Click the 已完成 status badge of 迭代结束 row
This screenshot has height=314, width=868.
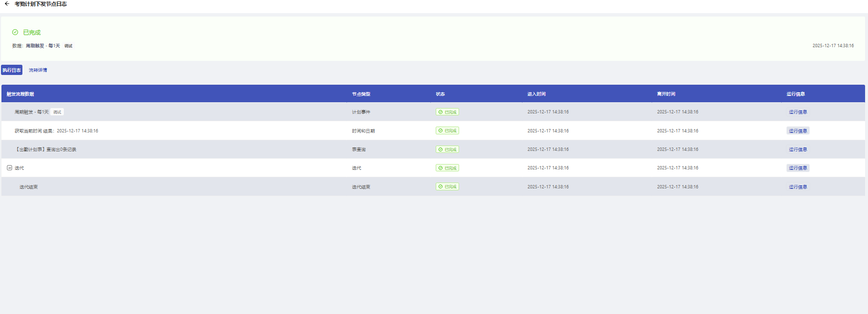click(x=447, y=187)
